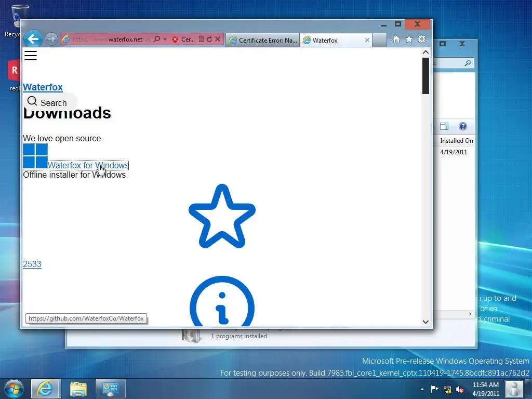The image size is (532, 399).
Task: Click the red certificate error shield icon
Action: [175, 39]
